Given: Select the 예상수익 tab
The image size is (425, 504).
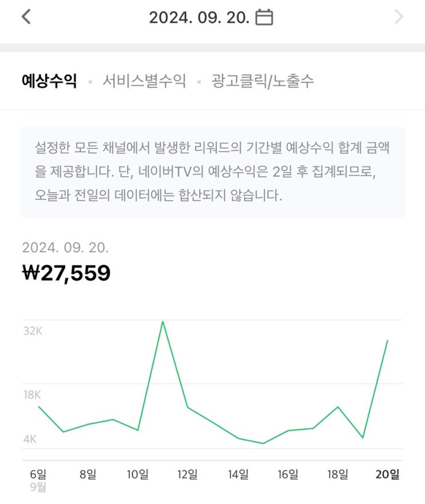Looking at the screenshot, I should tap(49, 81).
